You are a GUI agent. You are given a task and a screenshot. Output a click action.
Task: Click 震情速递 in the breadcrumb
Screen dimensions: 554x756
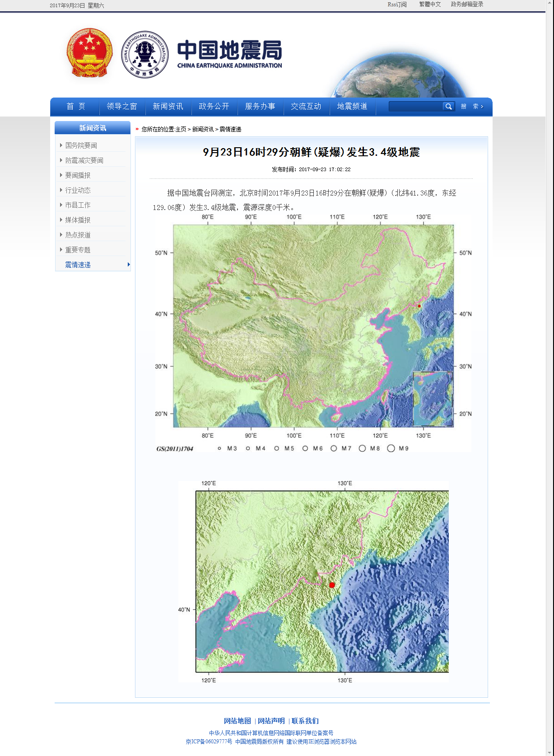point(230,129)
